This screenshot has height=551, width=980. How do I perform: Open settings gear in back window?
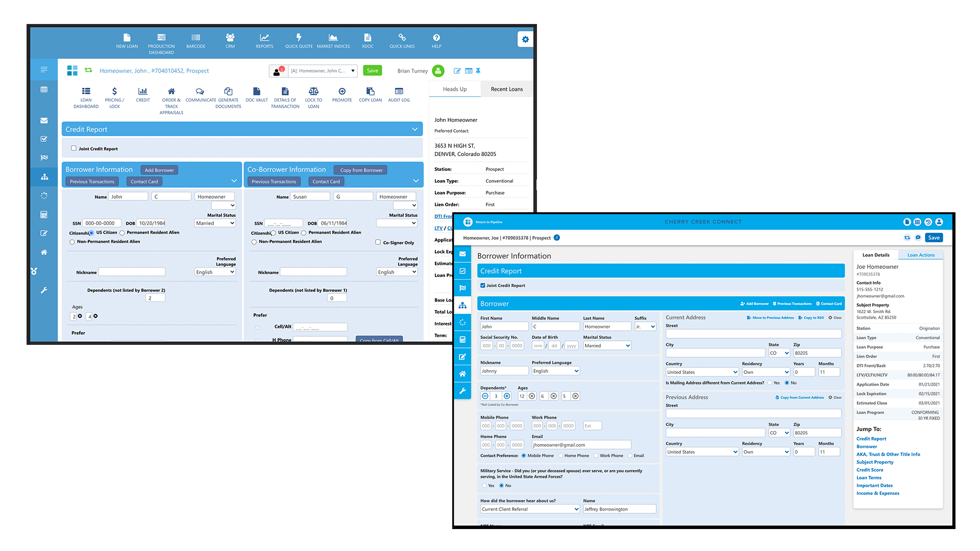pos(525,39)
